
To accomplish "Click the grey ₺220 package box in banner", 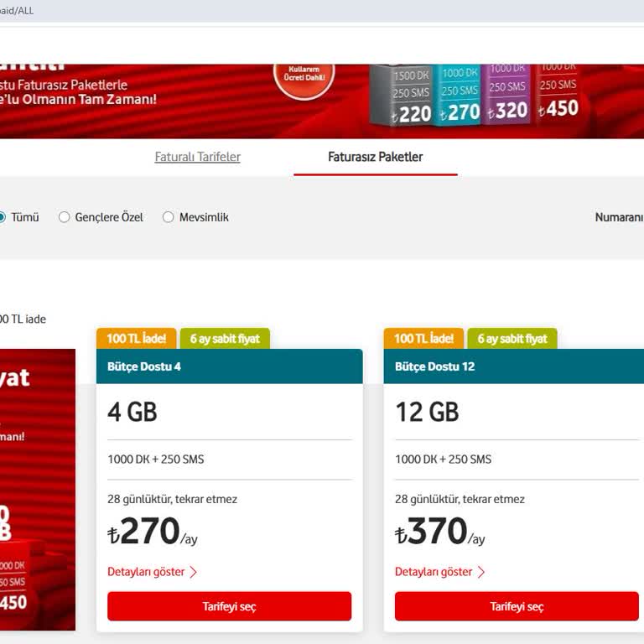I will click(401, 96).
